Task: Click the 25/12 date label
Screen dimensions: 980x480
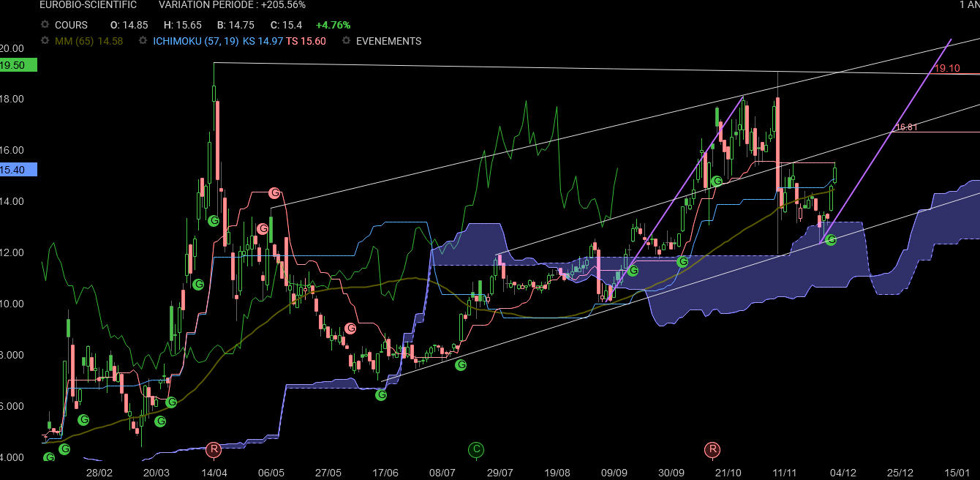Action: [900, 473]
